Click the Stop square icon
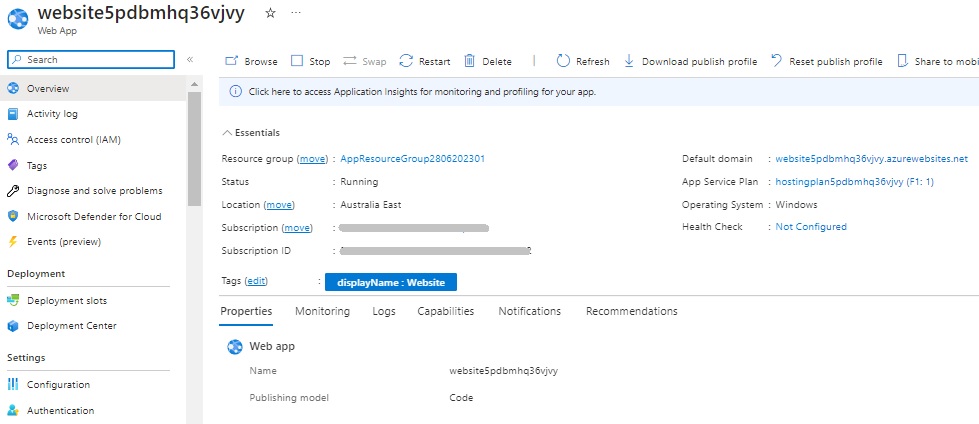 (x=297, y=61)
